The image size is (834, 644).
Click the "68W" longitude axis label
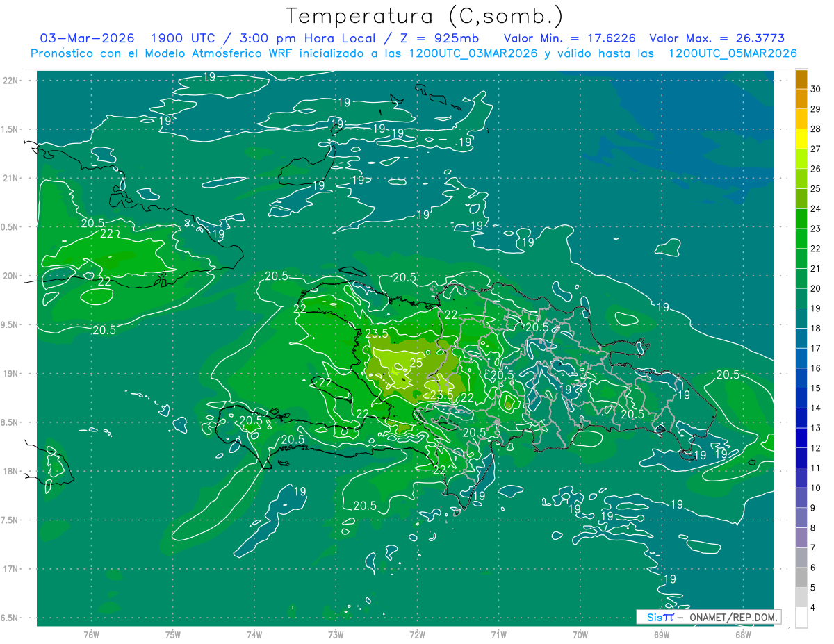point(743,634)
